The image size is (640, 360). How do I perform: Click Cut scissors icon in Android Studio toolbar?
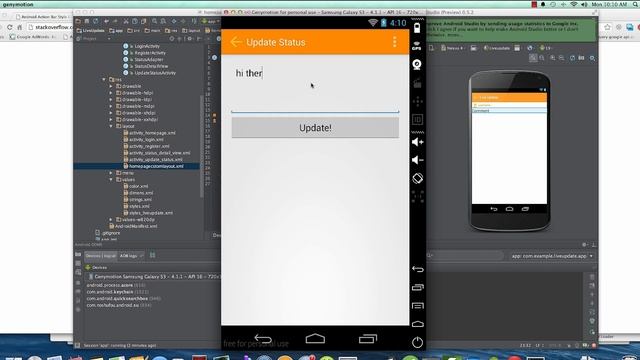tap(126, 21)
